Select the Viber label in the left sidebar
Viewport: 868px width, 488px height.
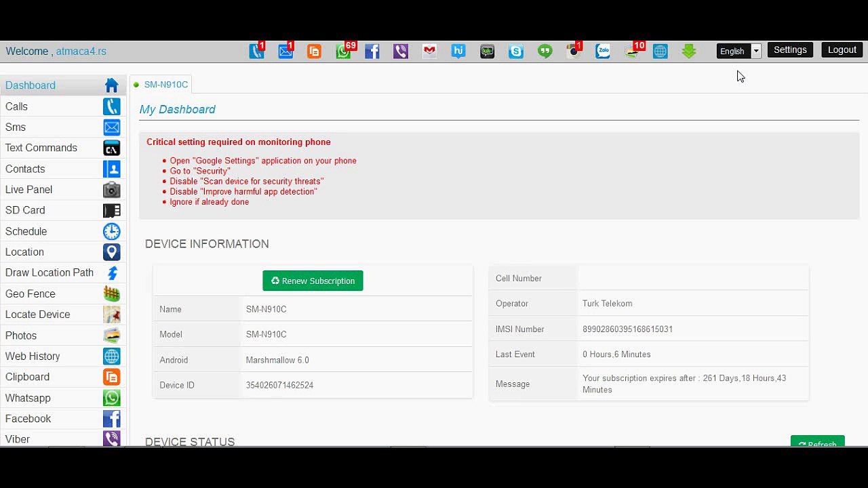click(x=18, y=439)
